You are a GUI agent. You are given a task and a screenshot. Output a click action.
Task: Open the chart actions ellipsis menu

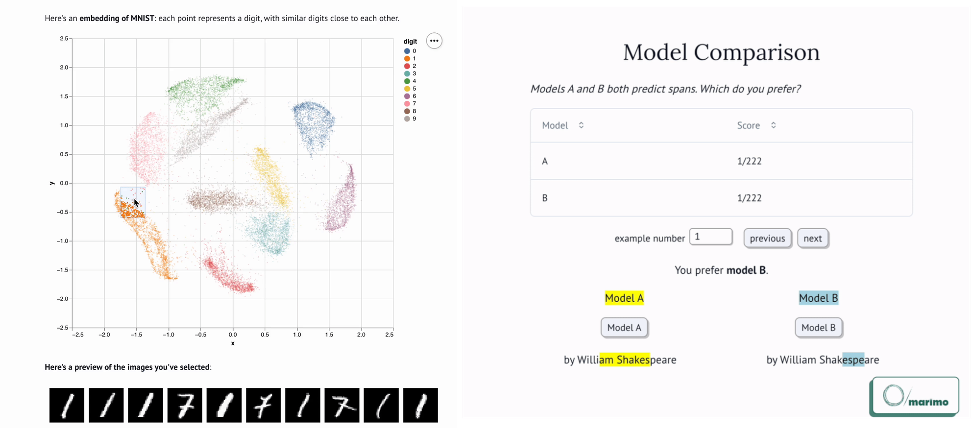point(434,41)
